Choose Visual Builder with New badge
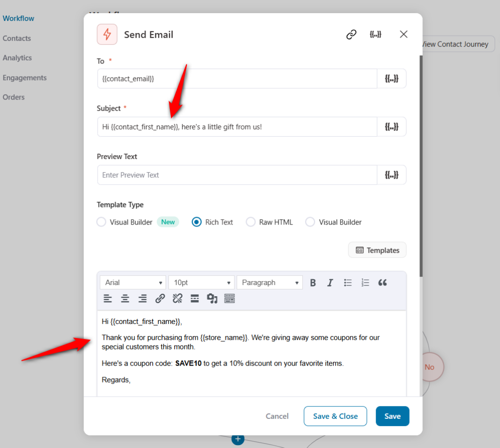 (x=102, y=222)
